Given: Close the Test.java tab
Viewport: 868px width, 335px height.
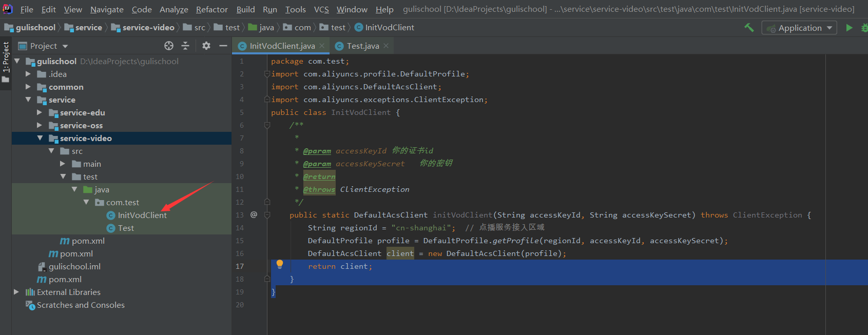Looking at the screenshot, I should (x=386, y=46).
